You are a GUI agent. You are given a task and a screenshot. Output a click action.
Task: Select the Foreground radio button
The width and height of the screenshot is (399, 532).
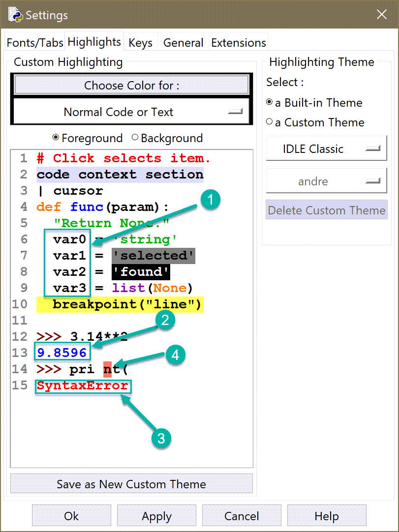click(88, 138)
